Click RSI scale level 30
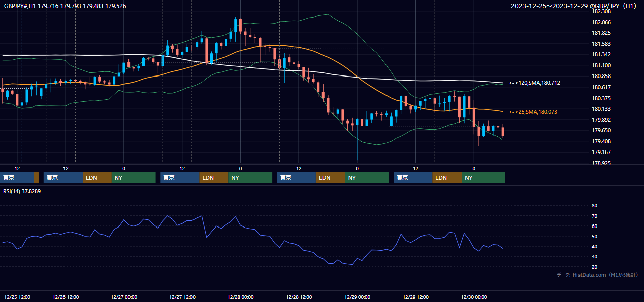Viewport: 644px width, 302px height. coord(594,257)
